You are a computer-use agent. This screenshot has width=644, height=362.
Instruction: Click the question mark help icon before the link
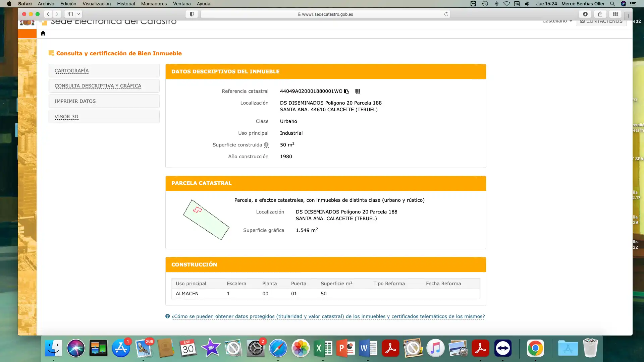point(168,316)
